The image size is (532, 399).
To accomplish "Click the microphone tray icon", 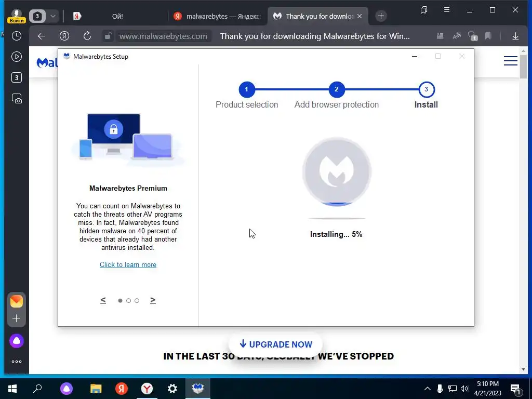I will (440, 389).
